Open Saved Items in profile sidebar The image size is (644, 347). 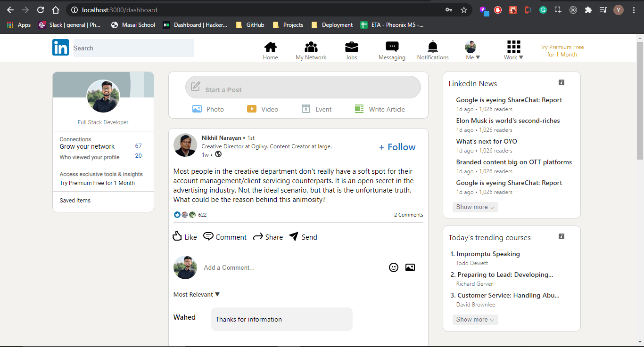click(x=75, y=201)
